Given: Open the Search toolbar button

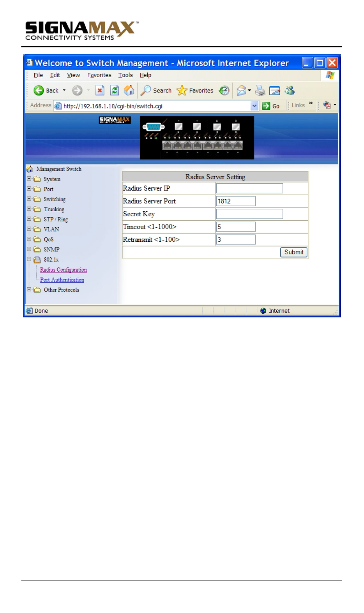Looking at the screenshot, I should 156,91.
